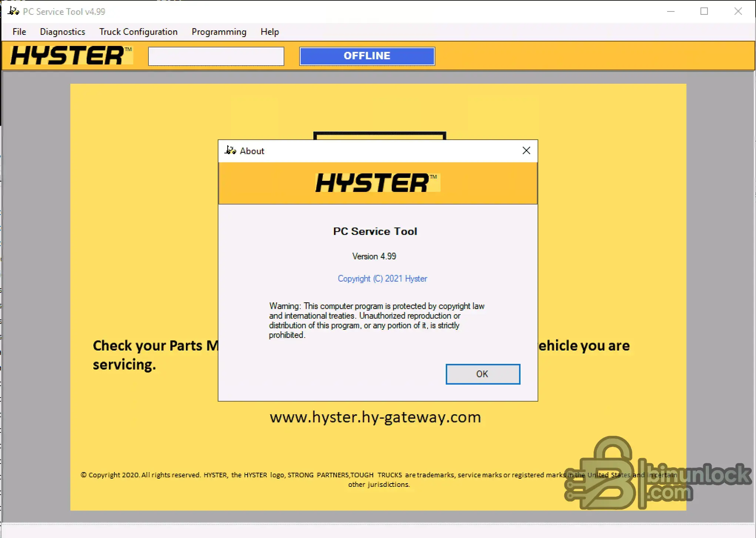Click the OFFLINE status button
This screenshot has width=756, height=538.
367,56
